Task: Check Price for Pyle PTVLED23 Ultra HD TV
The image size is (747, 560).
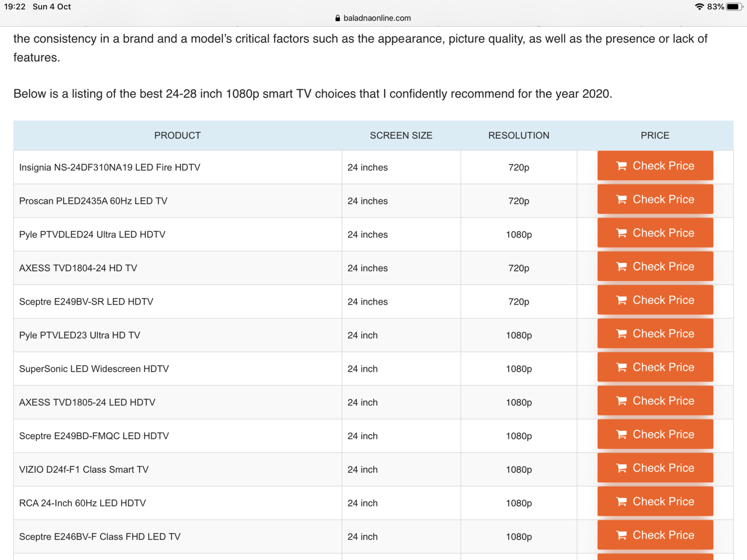Action: tap(655, 334)
